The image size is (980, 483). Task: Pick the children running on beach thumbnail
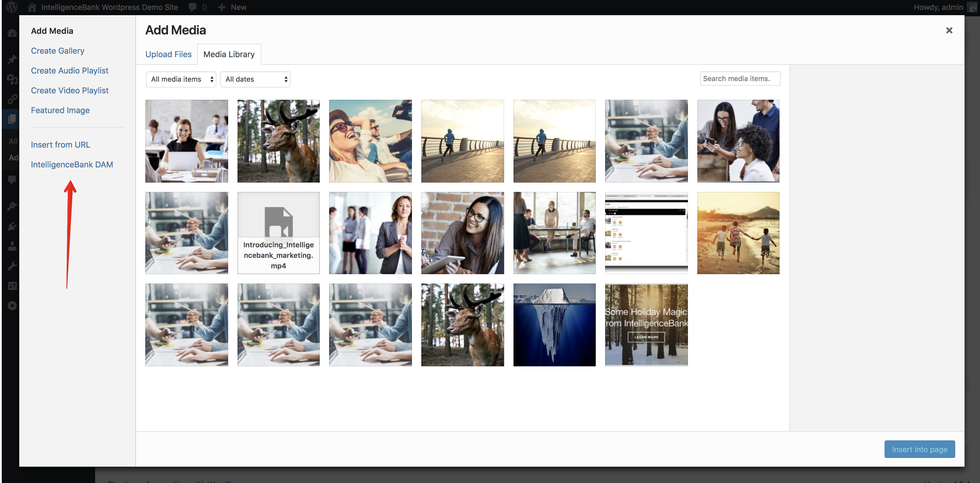738,233
